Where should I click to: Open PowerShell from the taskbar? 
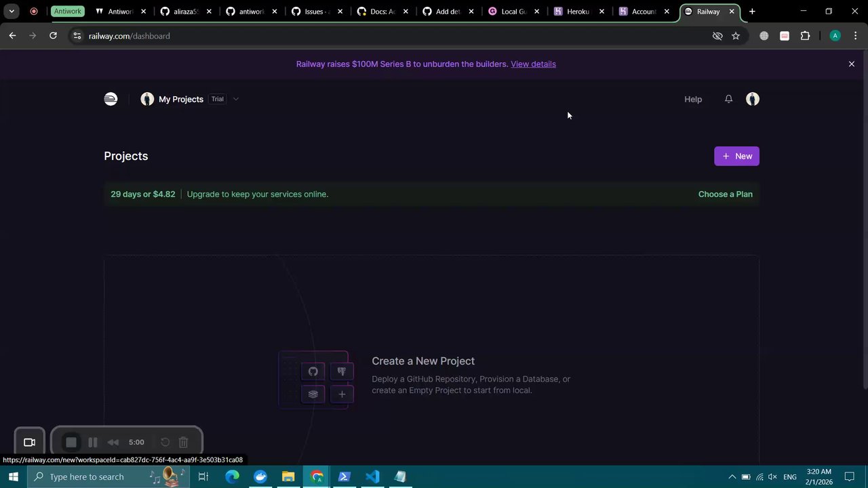344,476
